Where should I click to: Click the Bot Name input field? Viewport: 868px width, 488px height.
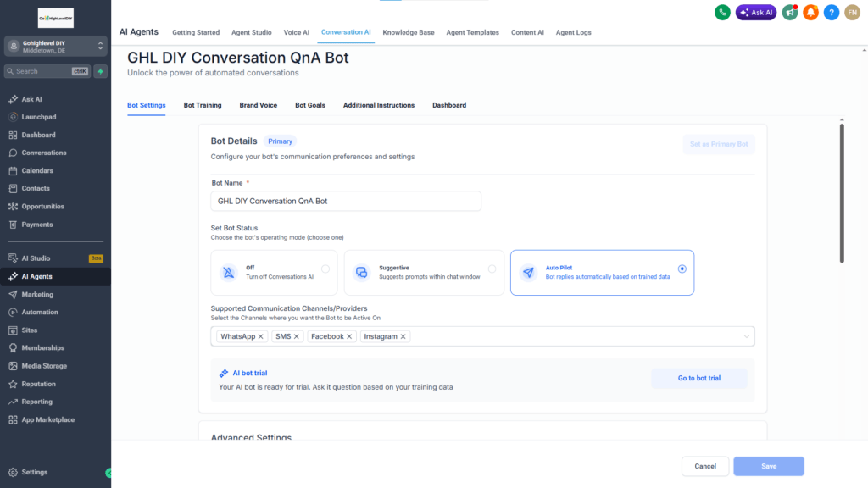pos(346,202)
